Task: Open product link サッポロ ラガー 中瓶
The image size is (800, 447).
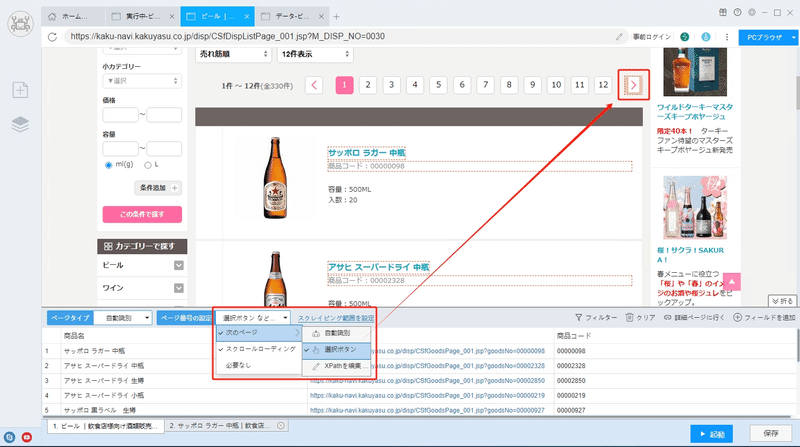Action: (366, 153)
